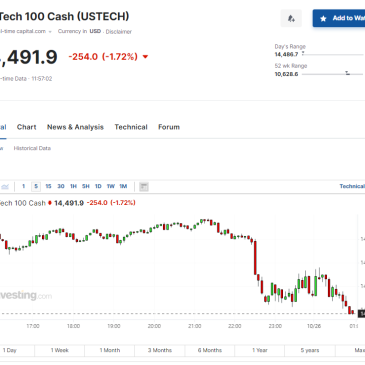The image size is (365, 365).
Task: Click the create alert bell icon
Action: (291, 18)
